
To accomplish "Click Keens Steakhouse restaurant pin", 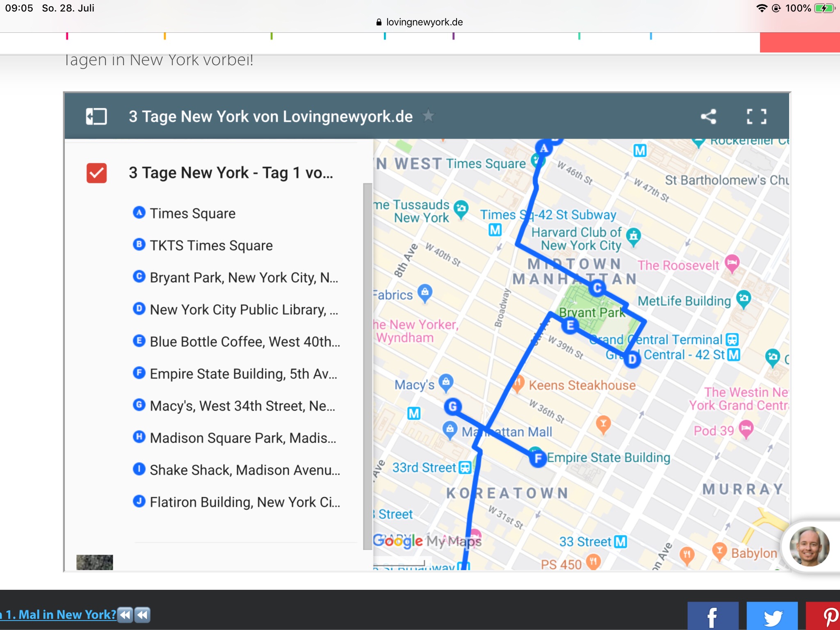I will click(518, 384).
